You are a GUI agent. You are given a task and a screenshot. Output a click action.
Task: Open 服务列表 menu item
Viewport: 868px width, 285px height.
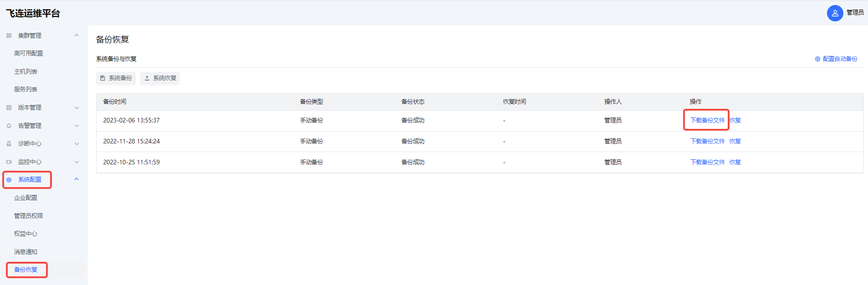pyautogui.click(x=26, y=89)
